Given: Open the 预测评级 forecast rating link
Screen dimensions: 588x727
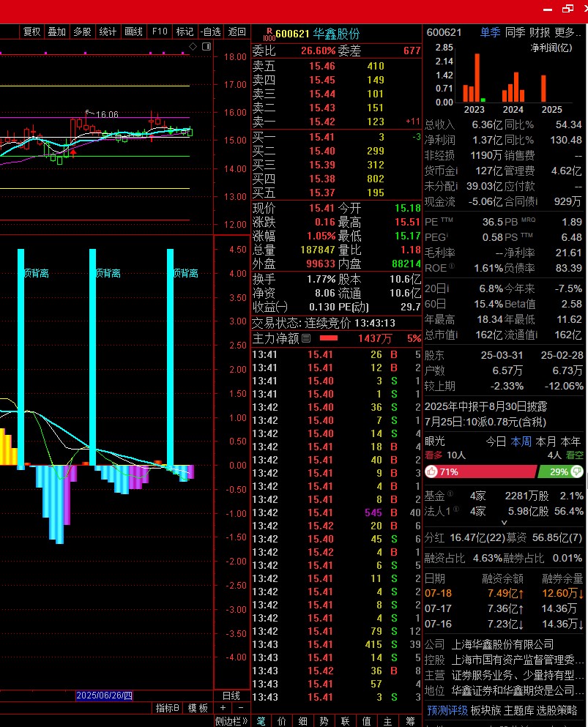Looking at the screenshot, I should (x=447, y=710).
